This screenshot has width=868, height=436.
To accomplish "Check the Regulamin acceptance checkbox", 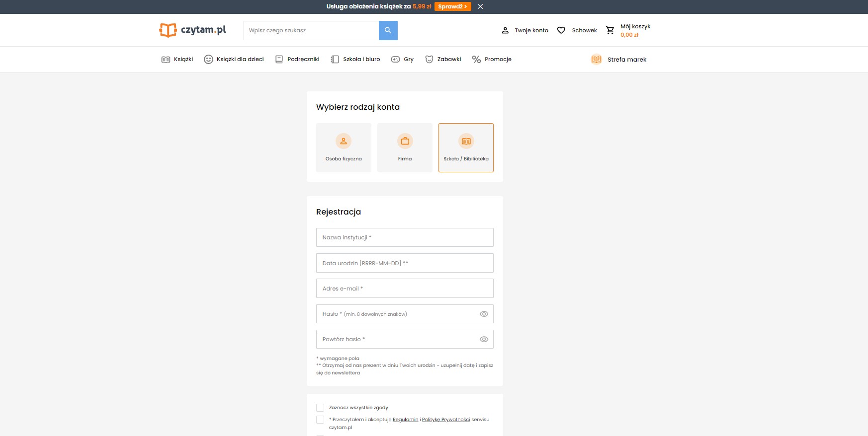I will point(320,420).
